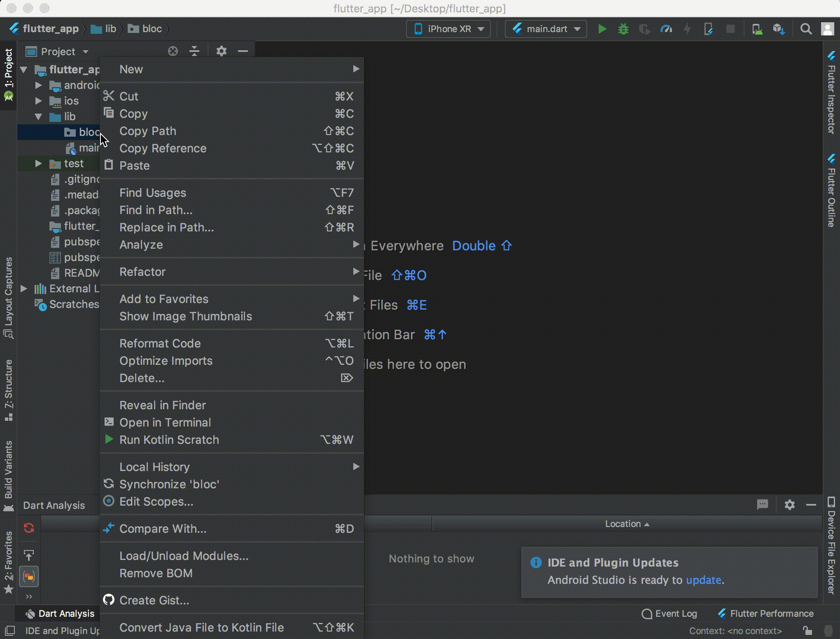
Task: Open the main.dart run configuration dropdown
Action: [546, 29]
